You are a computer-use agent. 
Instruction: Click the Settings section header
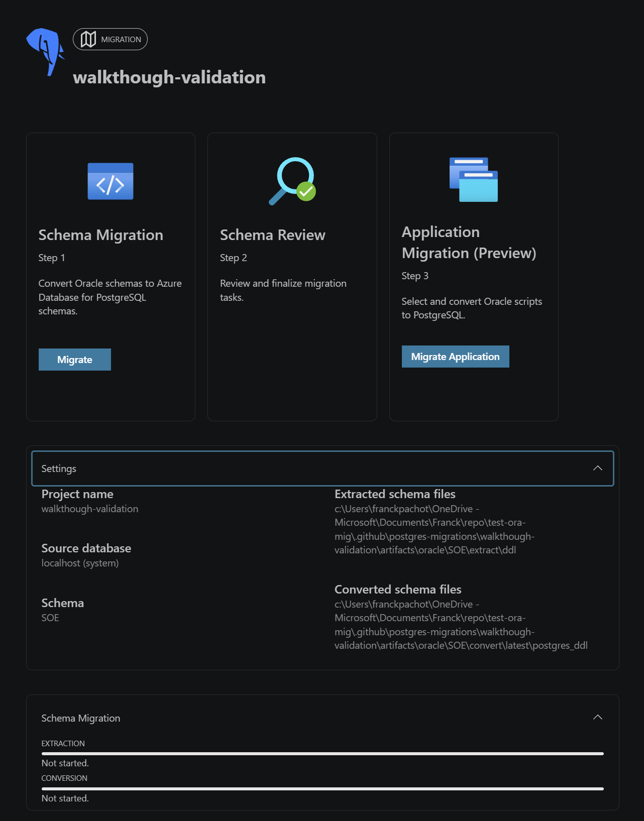tap(323, 468)
